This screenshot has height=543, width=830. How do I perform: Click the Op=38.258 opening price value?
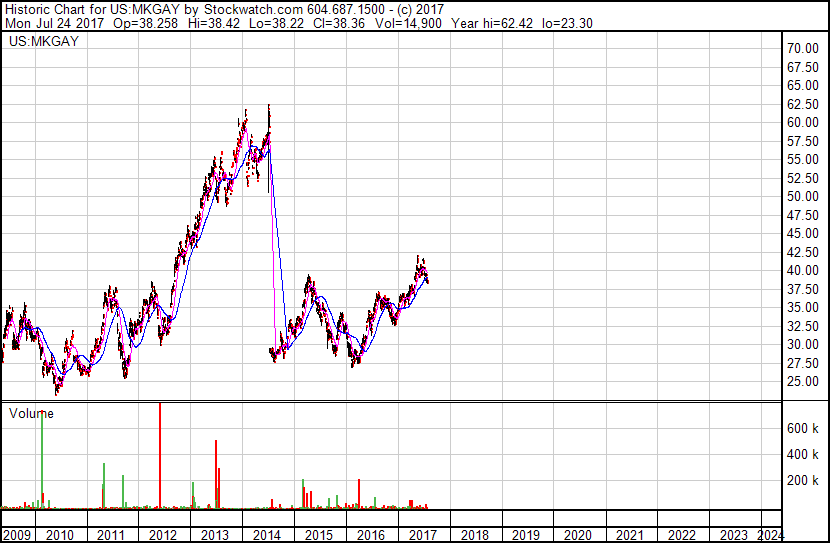pyautogui.click(x=146, y=23)
